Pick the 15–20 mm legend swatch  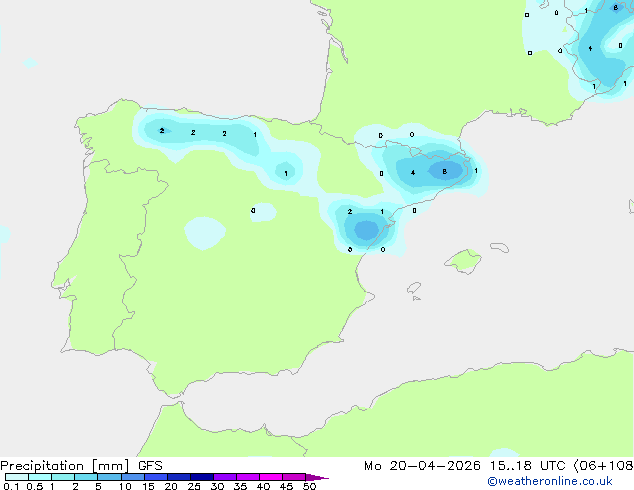coord(155,477)
